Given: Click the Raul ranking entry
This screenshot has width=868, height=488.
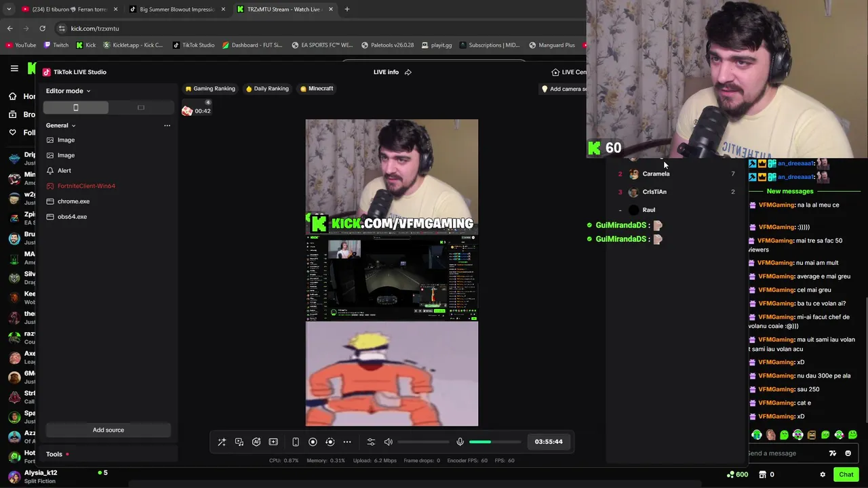Looking at the screenshot, I should [675, 210].
